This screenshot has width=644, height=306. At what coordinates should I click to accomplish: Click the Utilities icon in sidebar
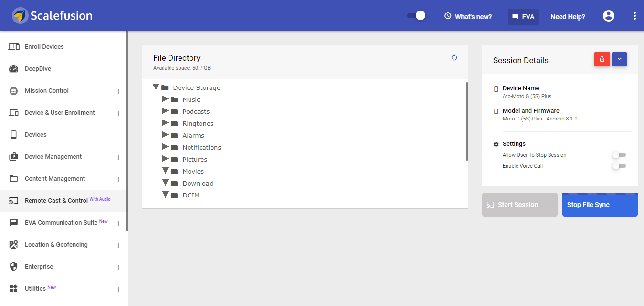(14, 289)
